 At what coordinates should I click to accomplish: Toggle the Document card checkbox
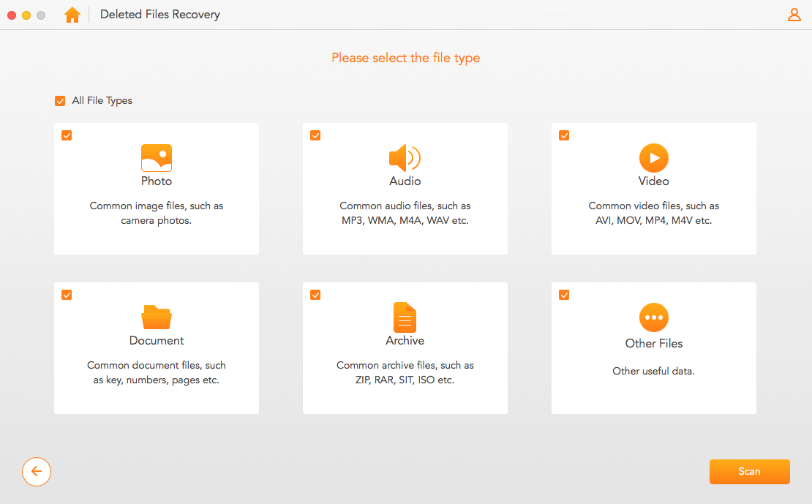(67, 296)
